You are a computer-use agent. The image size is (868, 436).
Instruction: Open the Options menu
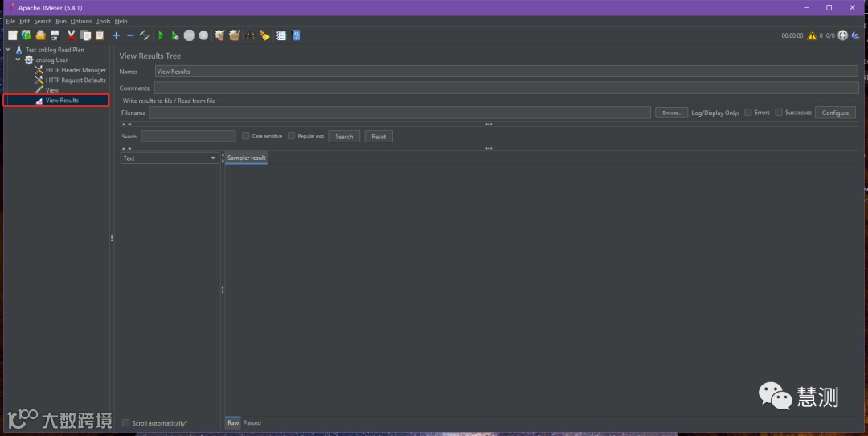81,21
